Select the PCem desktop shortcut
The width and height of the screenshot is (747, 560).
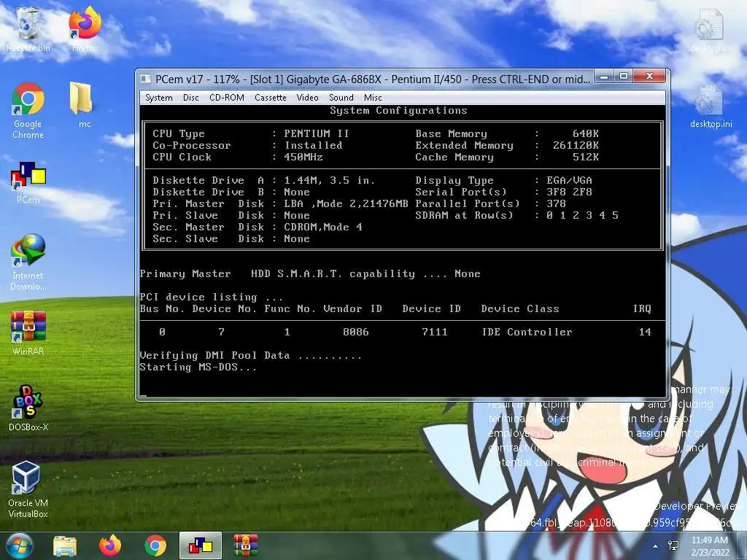[x=28, y=183]
